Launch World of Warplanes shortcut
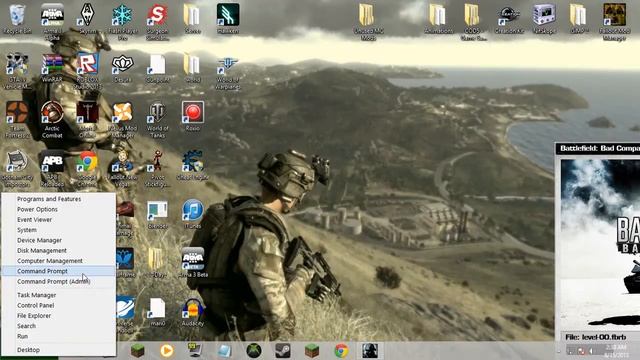640x360 pixels. [228, 70]
